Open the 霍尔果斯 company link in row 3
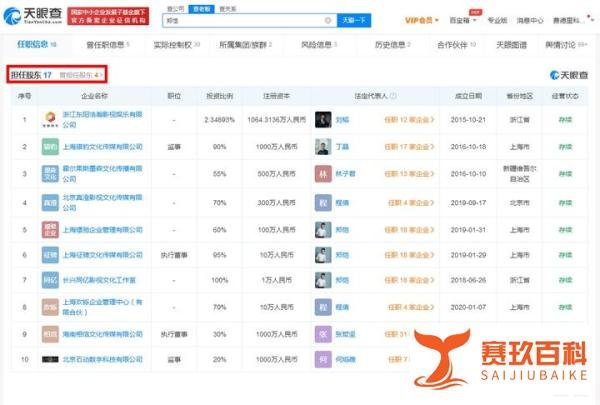This screenshot has width=600, height=405. coord(102,174)
